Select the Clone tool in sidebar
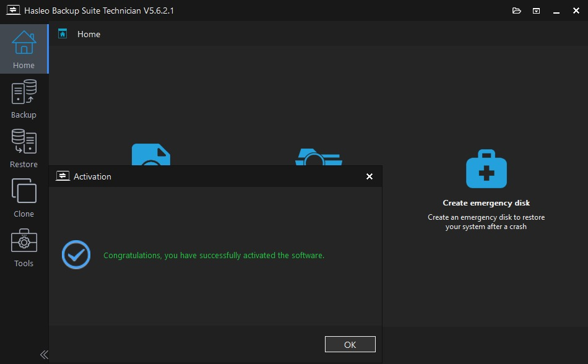This screenshot has height=364, width=588. (24, 198)
